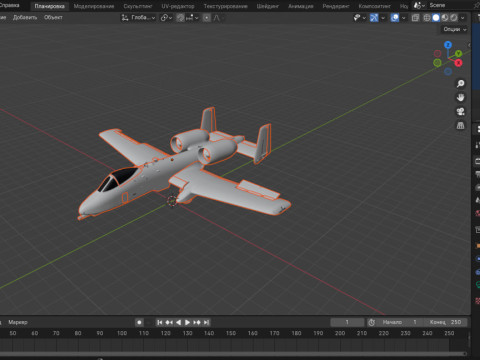Open the proportional falloff curve dropdown
Image resolution: width=480 pixels, height=360 pixels.
click(218, 18)
